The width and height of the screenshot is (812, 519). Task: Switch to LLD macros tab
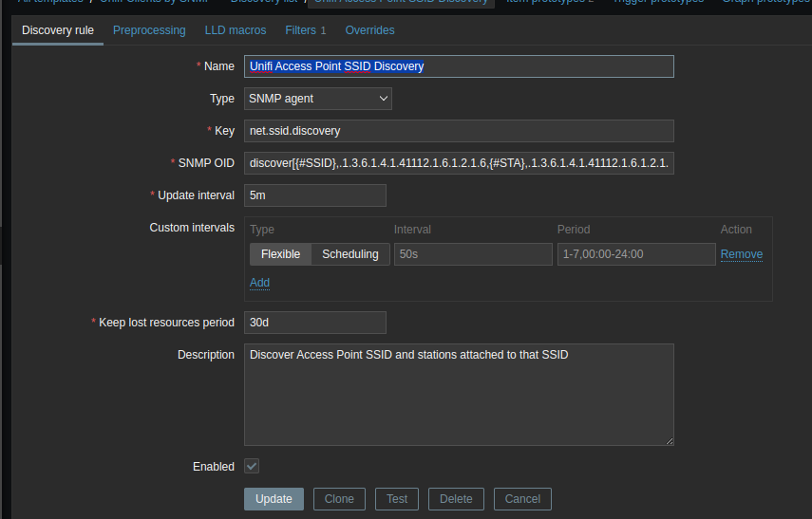tap(236, 30)
